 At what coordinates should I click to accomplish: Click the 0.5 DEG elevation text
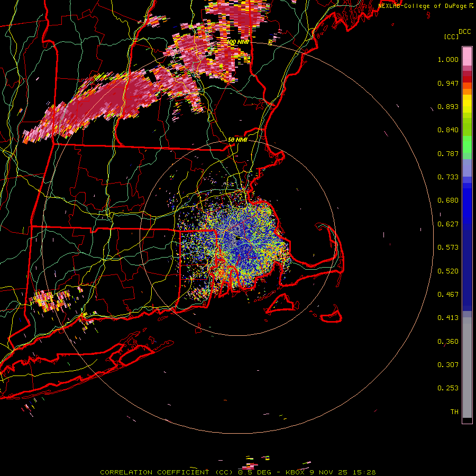pyautogui.click(x=255, y=472)
